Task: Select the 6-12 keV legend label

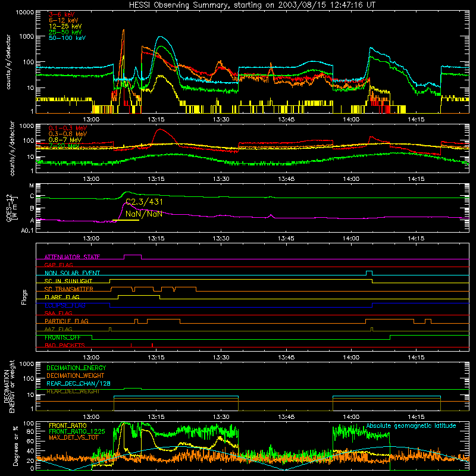Action: [64, 20]
